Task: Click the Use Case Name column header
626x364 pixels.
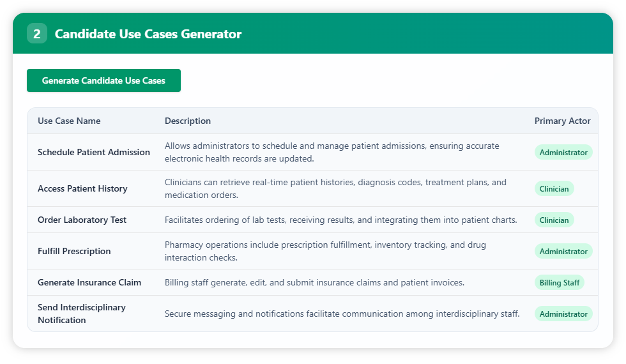Action: point(69,121)
